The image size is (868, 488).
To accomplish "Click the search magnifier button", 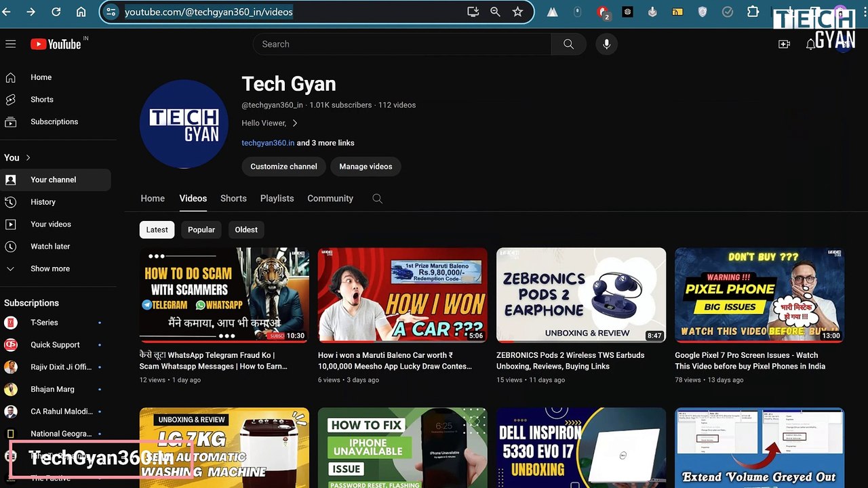I will pyautogui.click(x=568, y=44).
